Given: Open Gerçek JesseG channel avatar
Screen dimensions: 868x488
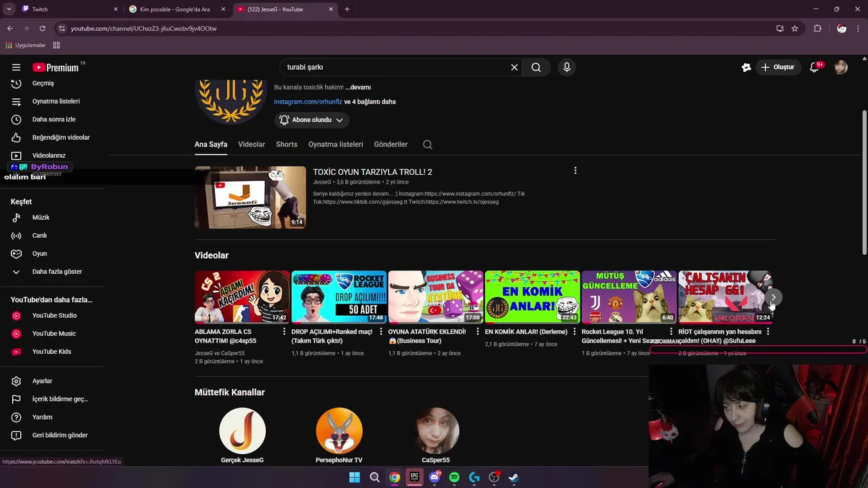Looking at the screenshot, I should (x=242, y=430).
